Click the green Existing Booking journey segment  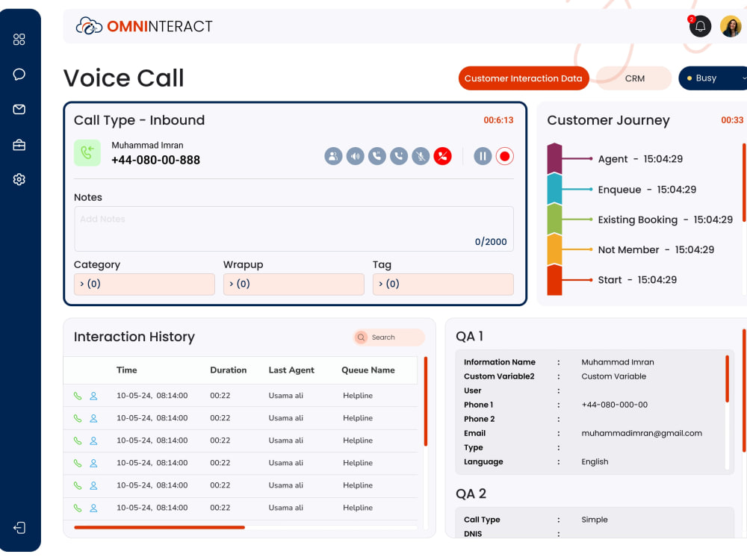tap(554, 219)
